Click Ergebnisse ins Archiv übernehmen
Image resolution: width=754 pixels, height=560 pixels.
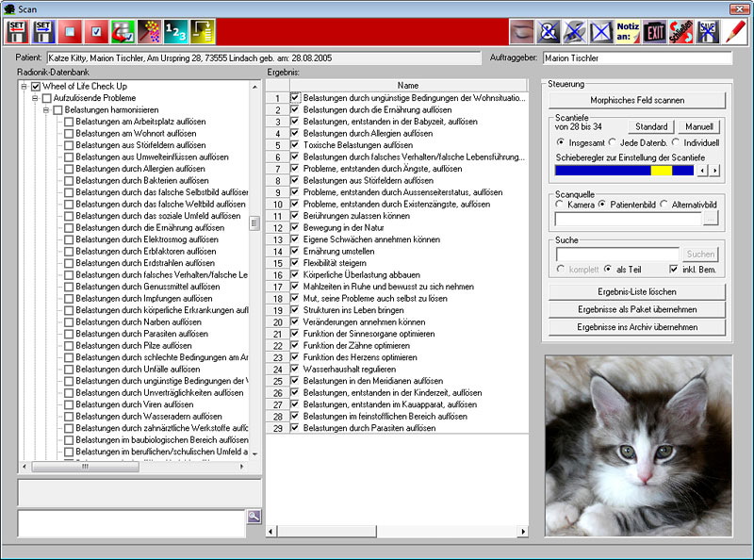637,327
